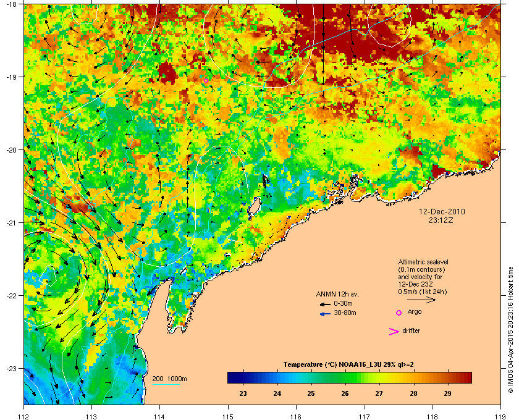519x420 pixels.
Task: Click the magenta Argo circle legend symbol
Action: [399, 313]
